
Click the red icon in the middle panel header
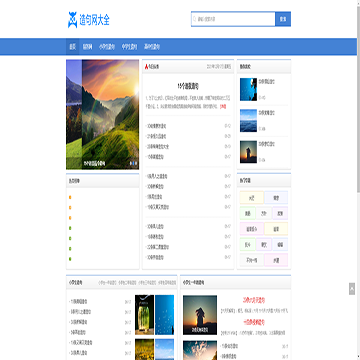146,67
